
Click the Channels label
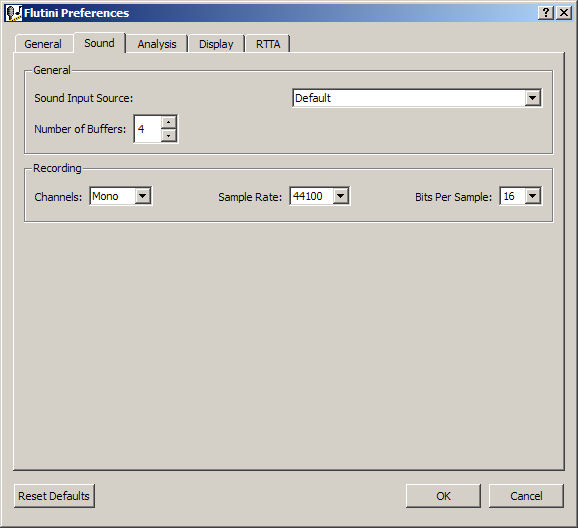58,197
